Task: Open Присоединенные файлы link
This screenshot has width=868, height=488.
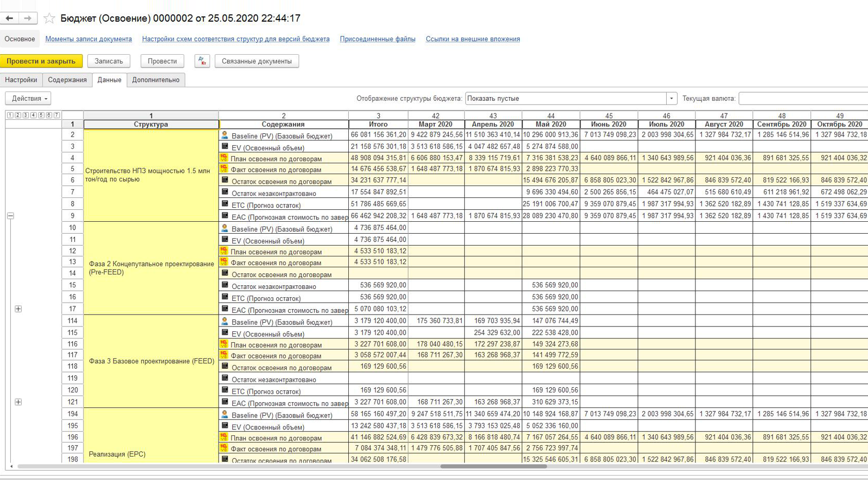Action: coord(378,39)
